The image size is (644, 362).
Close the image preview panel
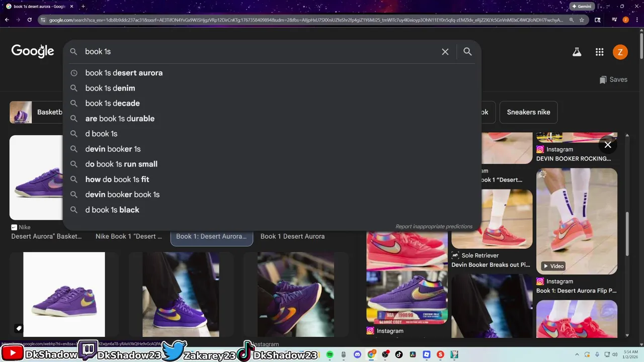608,145
